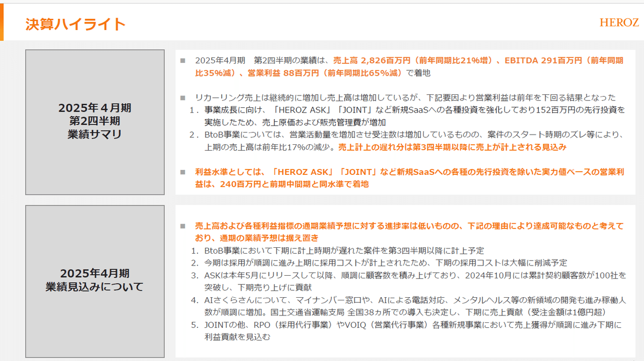This screenshot has width=644, height=361.
Task: Click the gray bullet before 2025年4月期 第2四半期の業績は
Action: coord(183,61)
